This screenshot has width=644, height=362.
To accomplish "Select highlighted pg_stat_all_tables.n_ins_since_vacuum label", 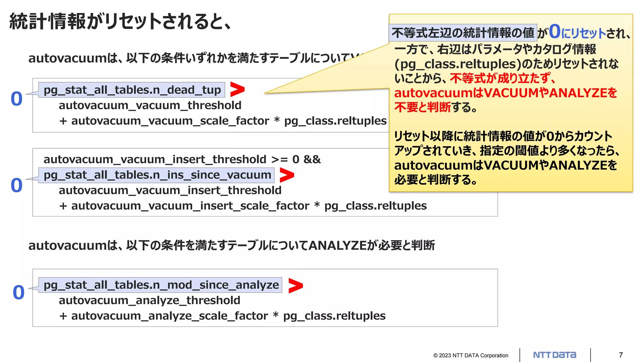I will 157,175.
